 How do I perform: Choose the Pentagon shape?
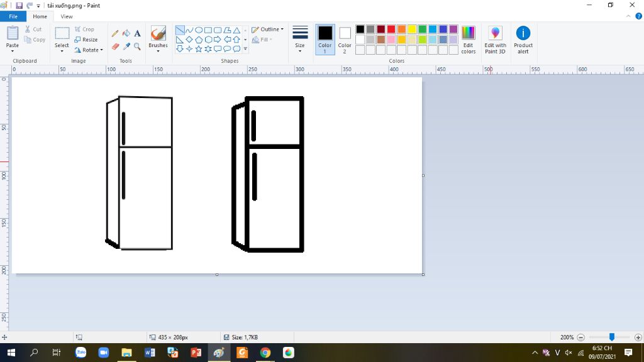[199, 40]
